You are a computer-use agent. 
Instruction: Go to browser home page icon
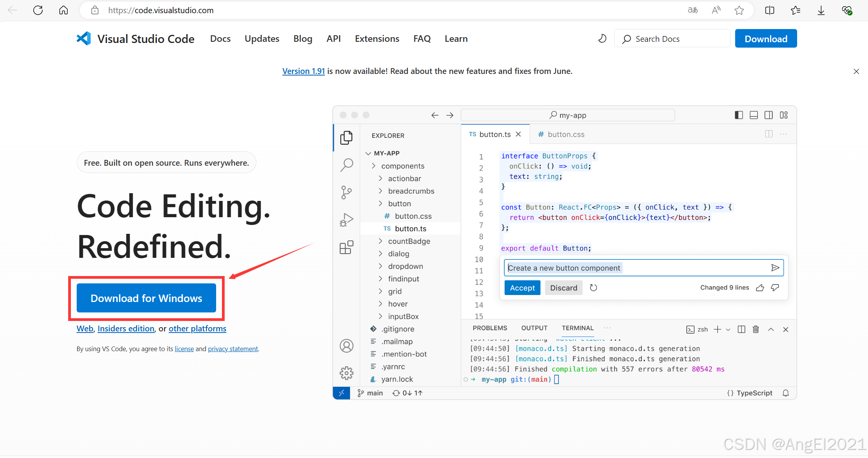pyautogui.click(x=64, y=10)
